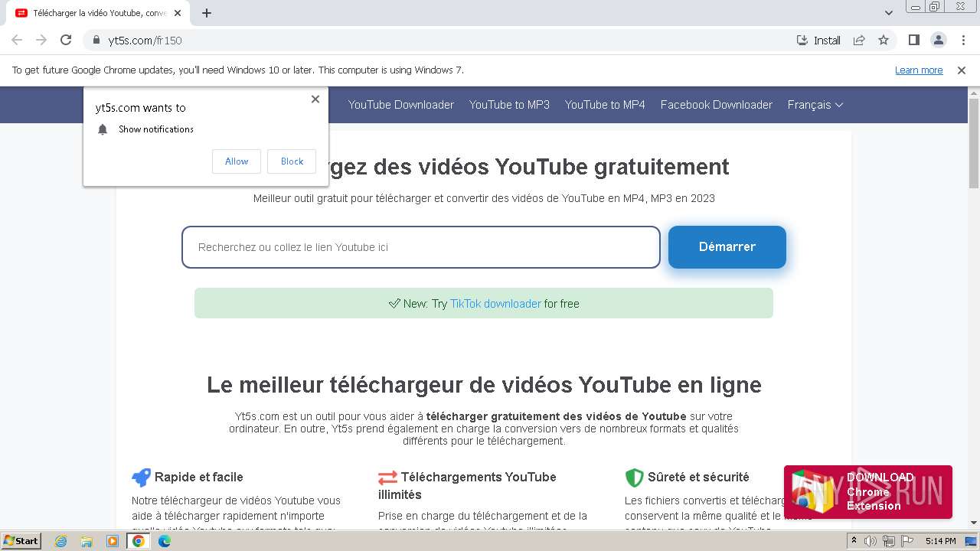Viewport: 980px width, 551px height.
Task: Click the 5:14 PM taskbar clock
Action: pos(940,541)
